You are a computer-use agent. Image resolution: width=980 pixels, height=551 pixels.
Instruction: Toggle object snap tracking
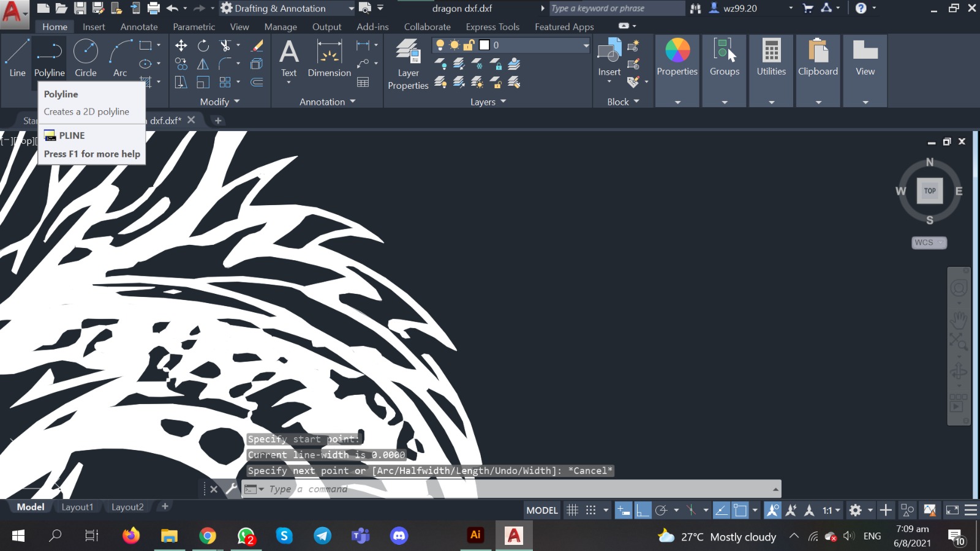[x=722, y=510]
